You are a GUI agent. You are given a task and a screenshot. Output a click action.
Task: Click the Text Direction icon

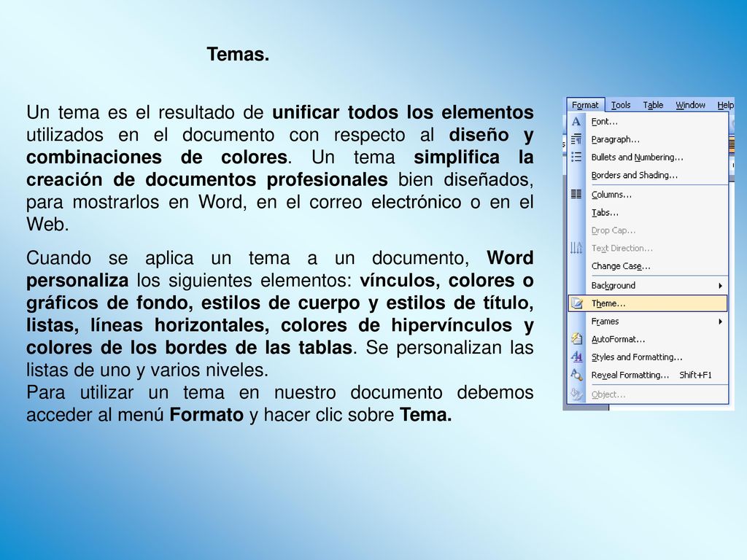(576, 248)
